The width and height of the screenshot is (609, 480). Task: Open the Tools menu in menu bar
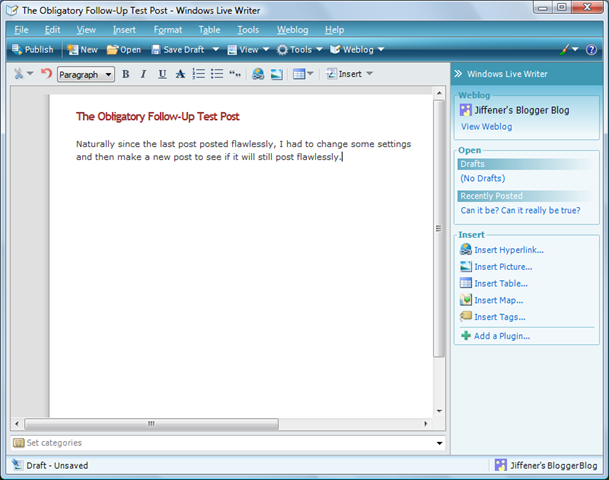[248, 30]
